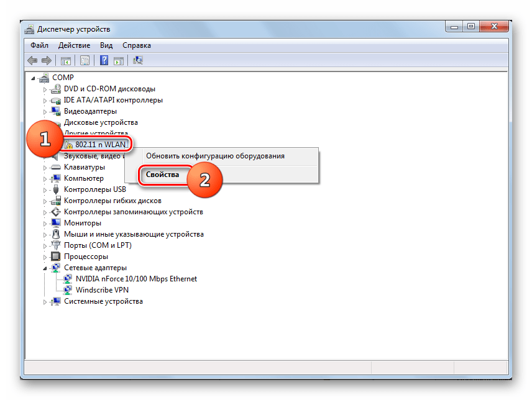Select the 802.11 n WLAN device
The height and width of the screenshot is (400, 532).
[101, 145]
